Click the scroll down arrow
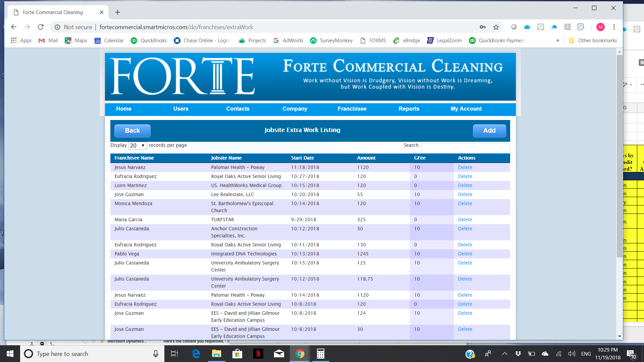 [x=620, y=336]
